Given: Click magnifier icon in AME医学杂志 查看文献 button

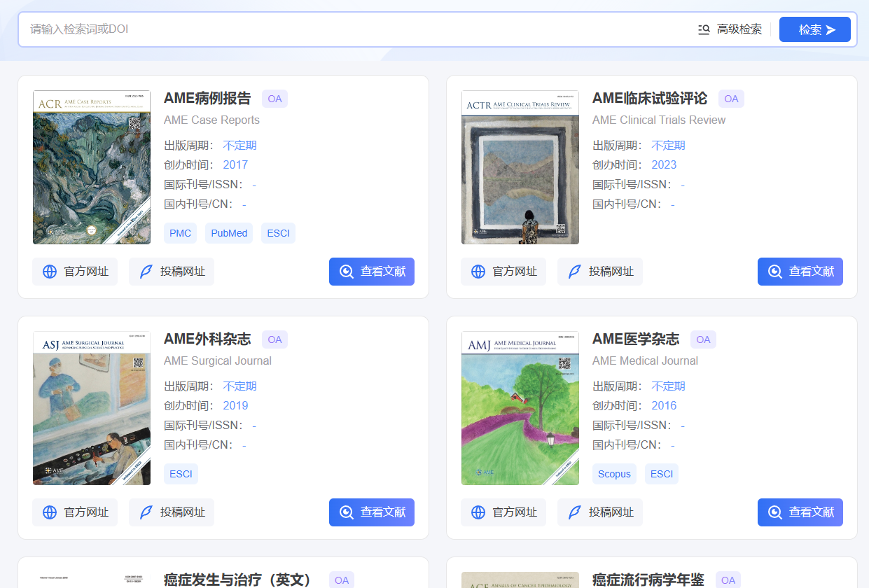Looking at the screenshot, I should tap(775, 512).
